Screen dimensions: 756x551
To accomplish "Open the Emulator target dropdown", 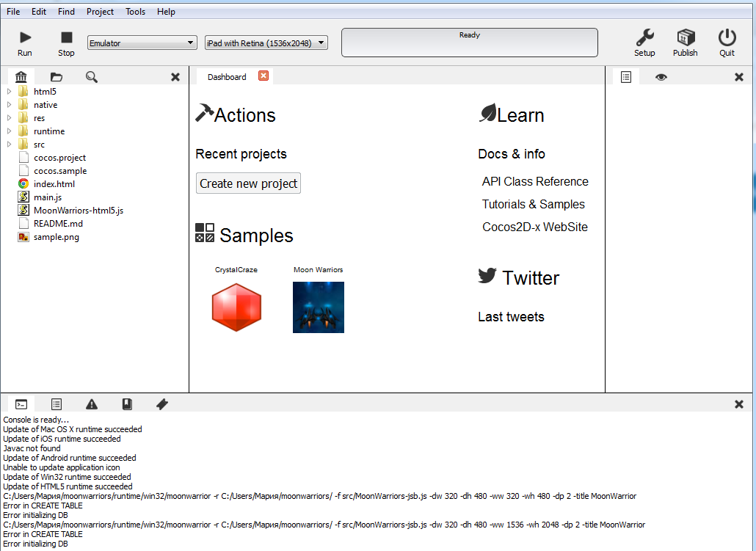I will pos(142,43).
